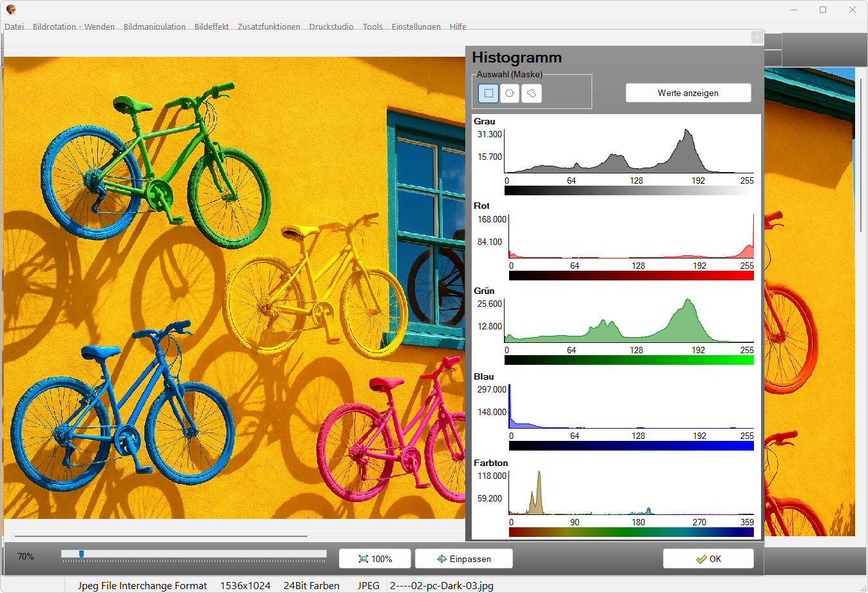Expand the Bildeffekt menu
The image size is (868, 593).
tap(211, 26)
